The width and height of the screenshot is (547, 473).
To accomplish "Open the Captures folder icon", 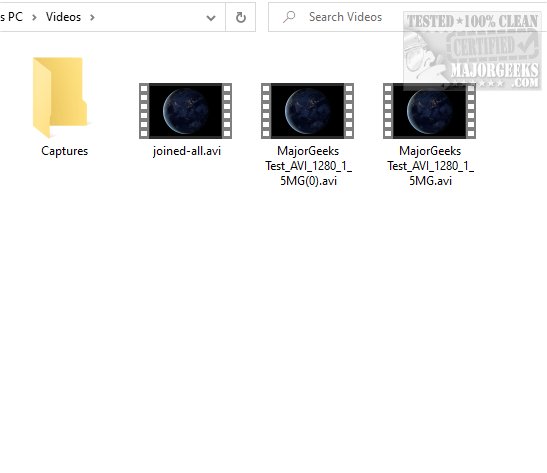I will pyautogui.click(x=60, y=97).
